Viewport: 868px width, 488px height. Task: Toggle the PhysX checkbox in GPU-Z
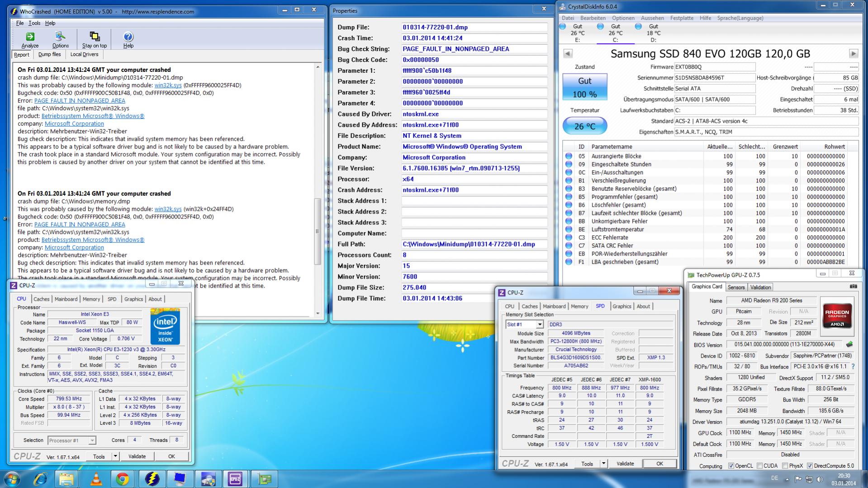(785, 465)
